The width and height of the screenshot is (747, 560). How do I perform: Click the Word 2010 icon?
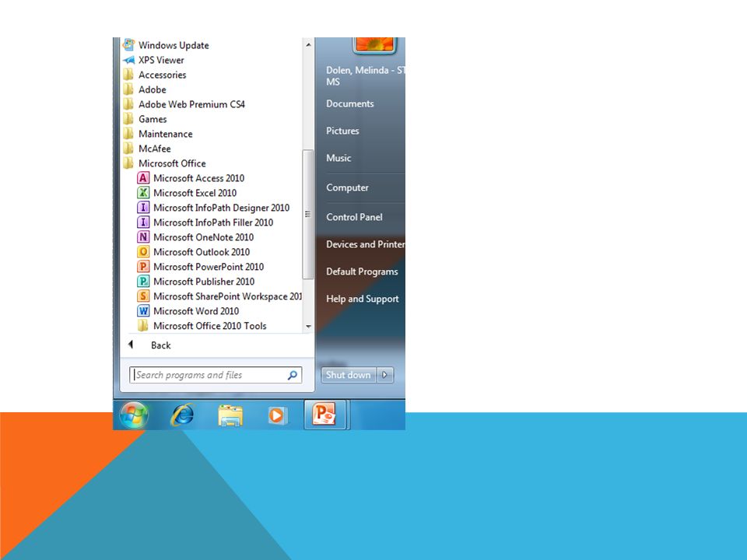click(x=143, y=311)
